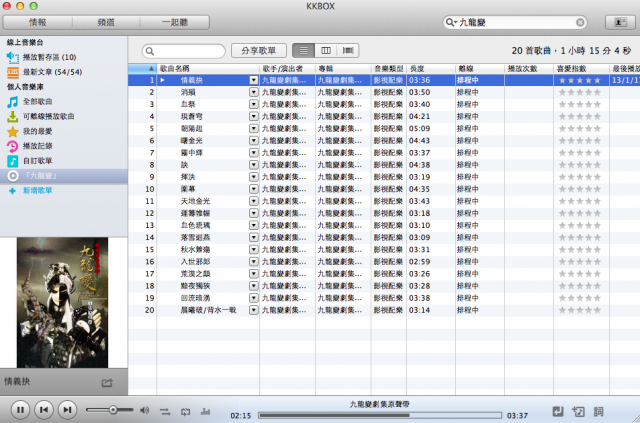Image resolution: width=640 pixels, height=423 pixels.
Task: Switch to list view mode
Action: click(x=303, y=51)
